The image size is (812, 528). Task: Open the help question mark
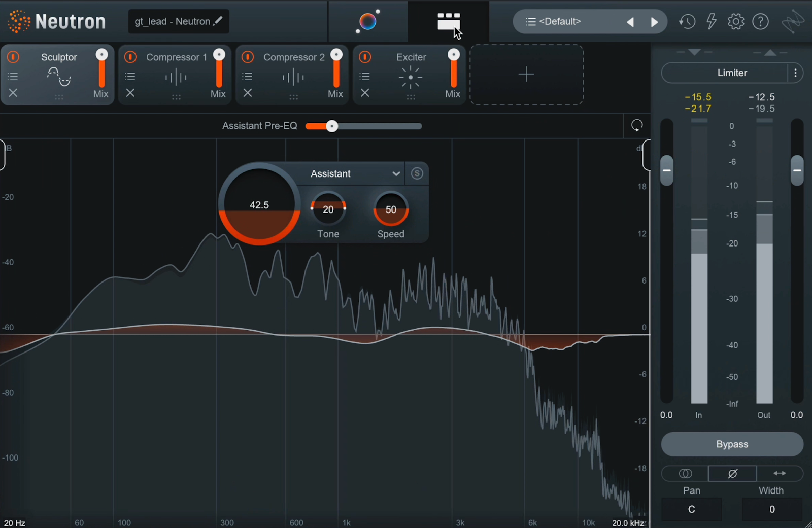[760, 21]
